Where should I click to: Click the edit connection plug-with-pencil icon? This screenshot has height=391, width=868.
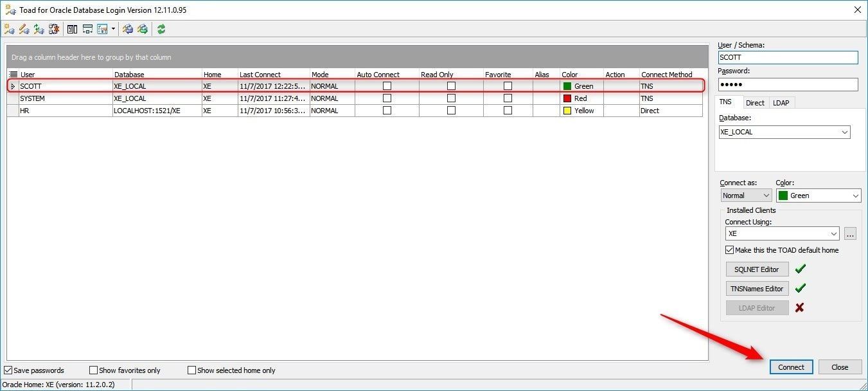point(24,29)
